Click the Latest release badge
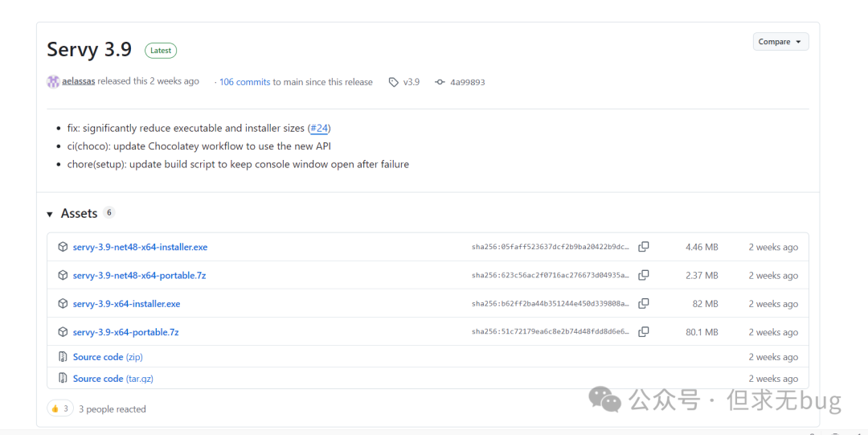The image size is (868, 435). point(161,50)
